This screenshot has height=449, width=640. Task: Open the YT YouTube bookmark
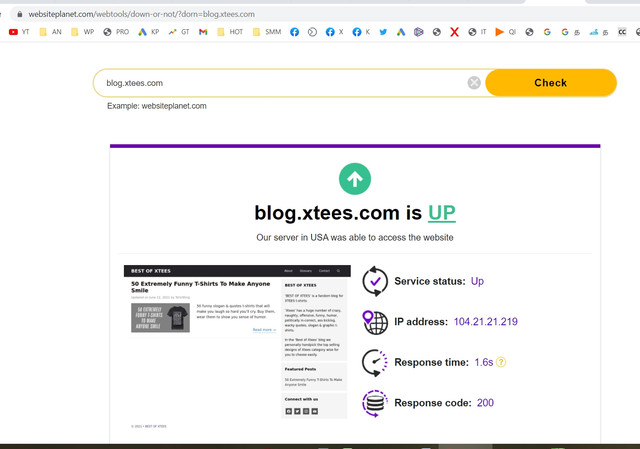coord(19,32)
